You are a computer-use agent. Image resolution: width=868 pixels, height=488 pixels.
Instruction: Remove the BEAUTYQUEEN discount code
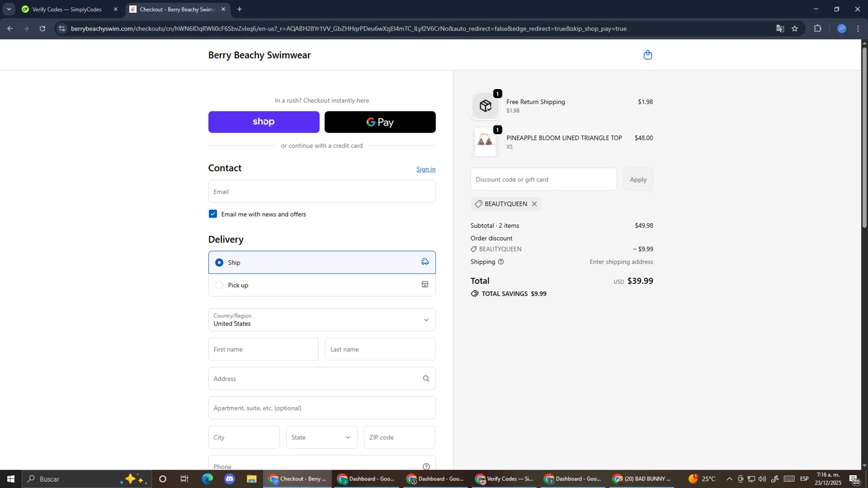tap(534, 204)
